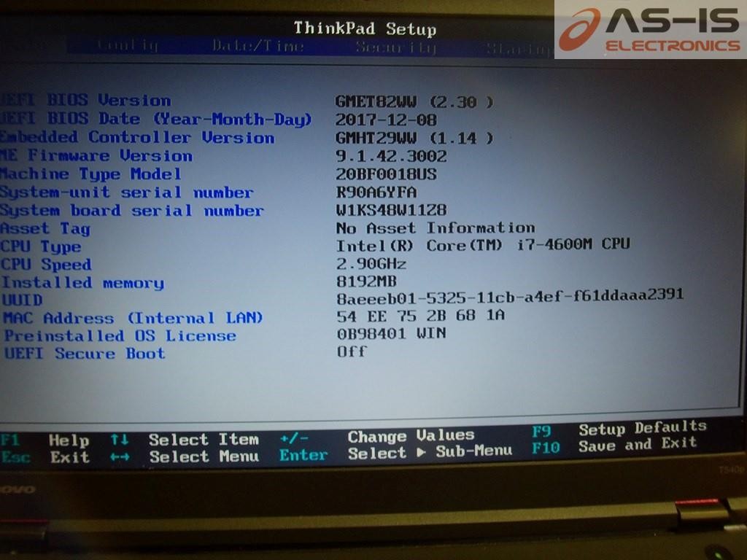Click the Select Item footer label
This screenshot has height=560, width=747.
click(x=204, y=440)
